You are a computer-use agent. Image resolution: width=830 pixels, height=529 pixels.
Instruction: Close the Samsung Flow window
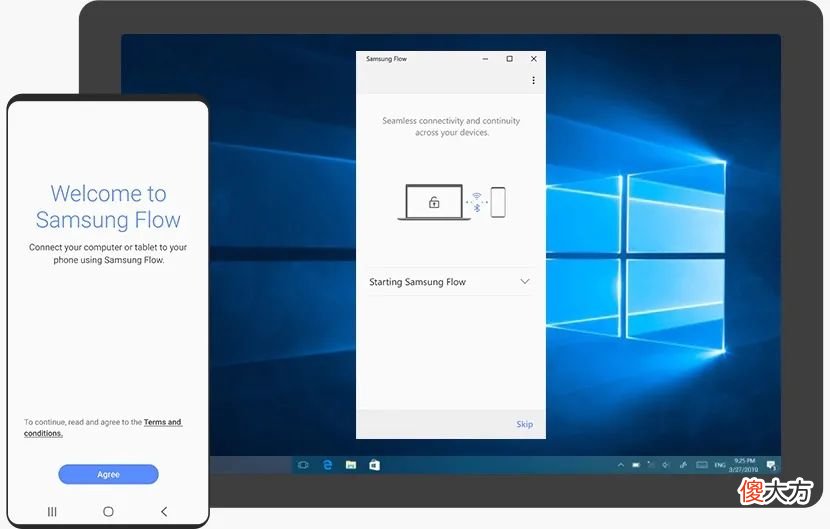[534, 59]
